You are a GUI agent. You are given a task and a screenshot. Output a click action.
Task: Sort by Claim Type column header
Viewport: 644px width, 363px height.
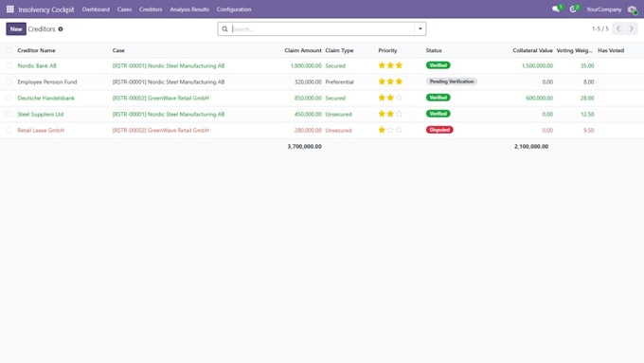pos(339,50)
